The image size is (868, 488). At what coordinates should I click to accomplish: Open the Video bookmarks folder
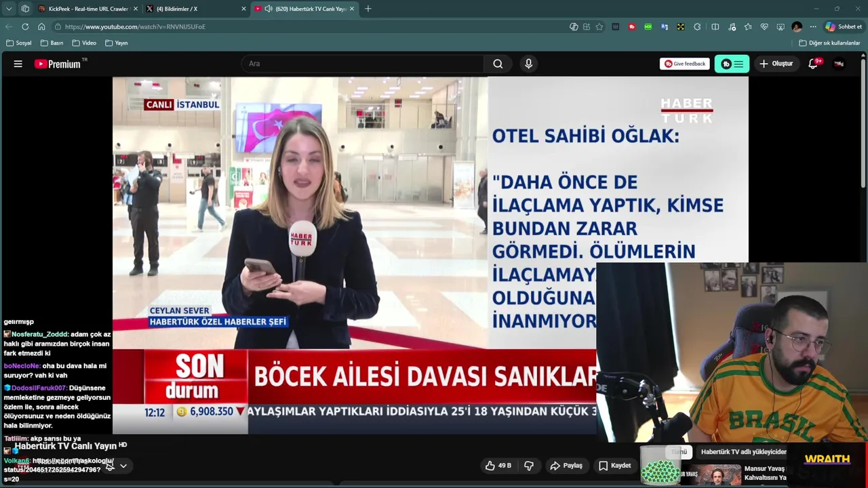click(x=84, y=43)
